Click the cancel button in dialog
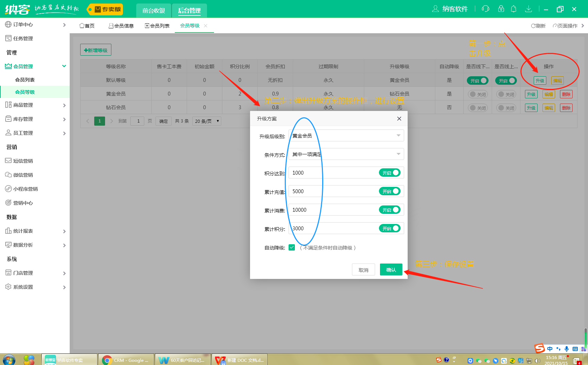 tap(363, 270)
